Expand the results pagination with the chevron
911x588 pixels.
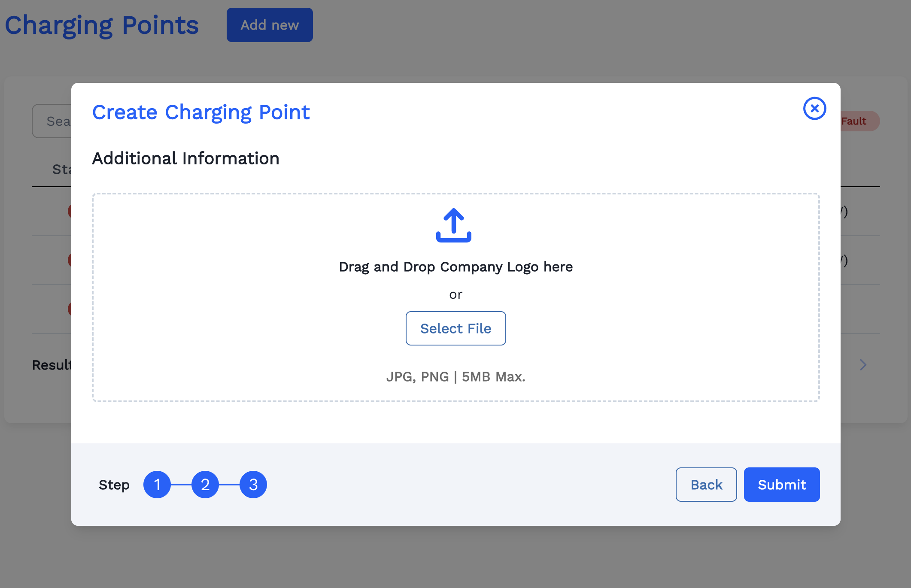pos(864,365)
